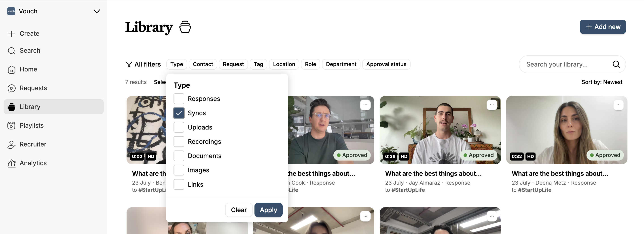
Task: Open more options on second-row right video
Action: pyautogui.click(x=492, y=216)
